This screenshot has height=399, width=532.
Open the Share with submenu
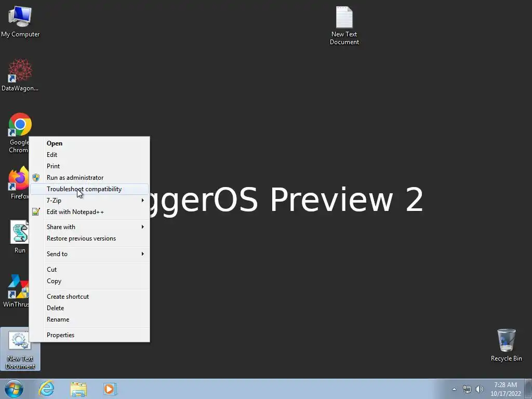89,227
